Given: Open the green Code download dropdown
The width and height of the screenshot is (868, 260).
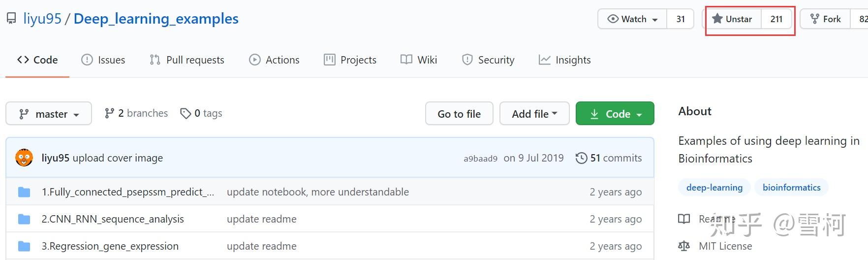Looking at the screenshot, I should (x=615, y=114).
